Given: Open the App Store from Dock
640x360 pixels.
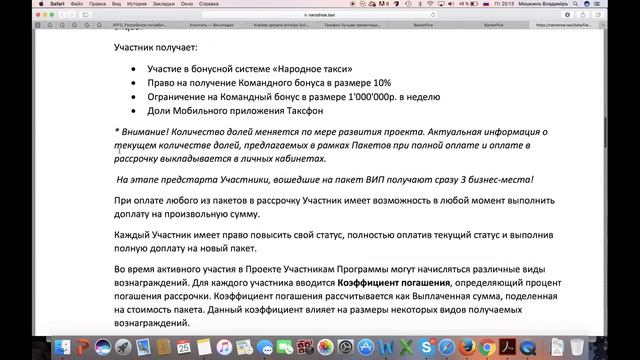Looking at the screenshot, I should pyautogui.click(x=366, y=347).
